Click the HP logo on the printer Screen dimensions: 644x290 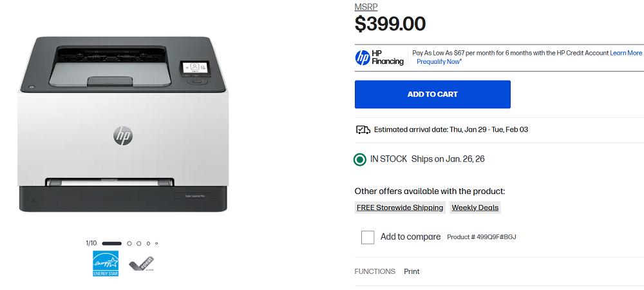[123, 135]
